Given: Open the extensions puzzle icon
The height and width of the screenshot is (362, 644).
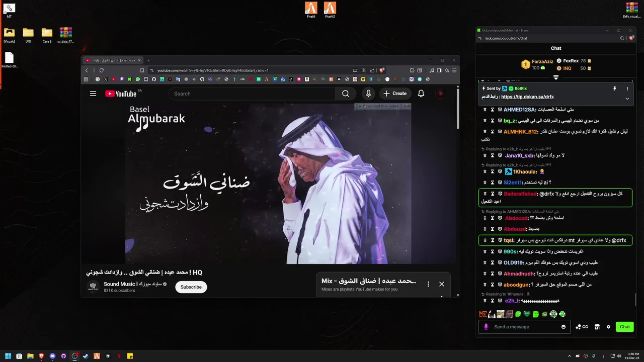Looking at the screenshot, I should (x=412, y=70).
